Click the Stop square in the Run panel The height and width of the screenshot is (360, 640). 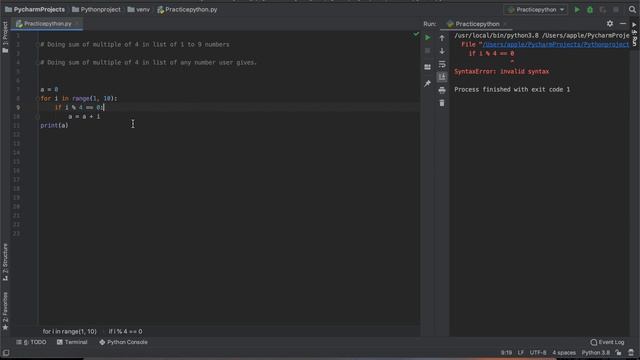click(427, 51)
